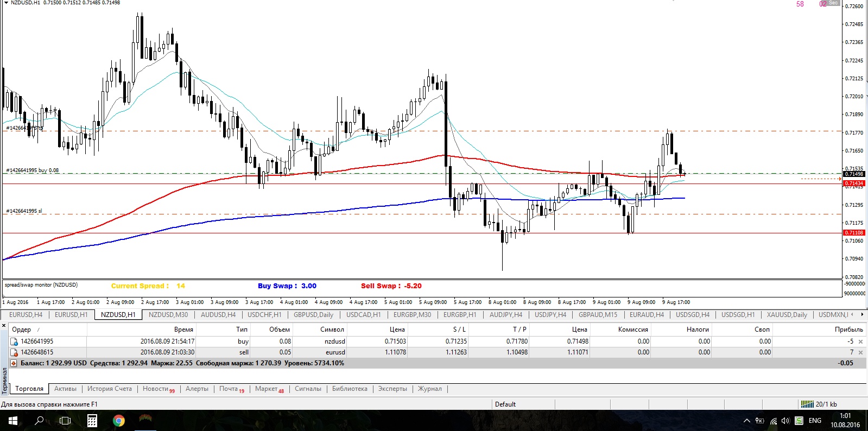Screen dimensions: 868x431
Task: Open the taskbar clock and date
Action: pos(845,421)
